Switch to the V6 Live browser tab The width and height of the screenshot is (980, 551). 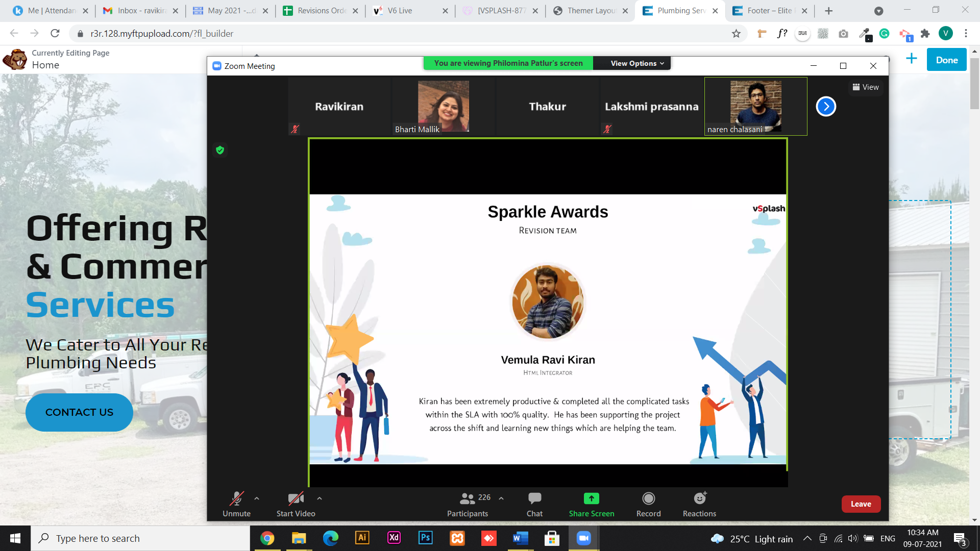click(400, 11)
